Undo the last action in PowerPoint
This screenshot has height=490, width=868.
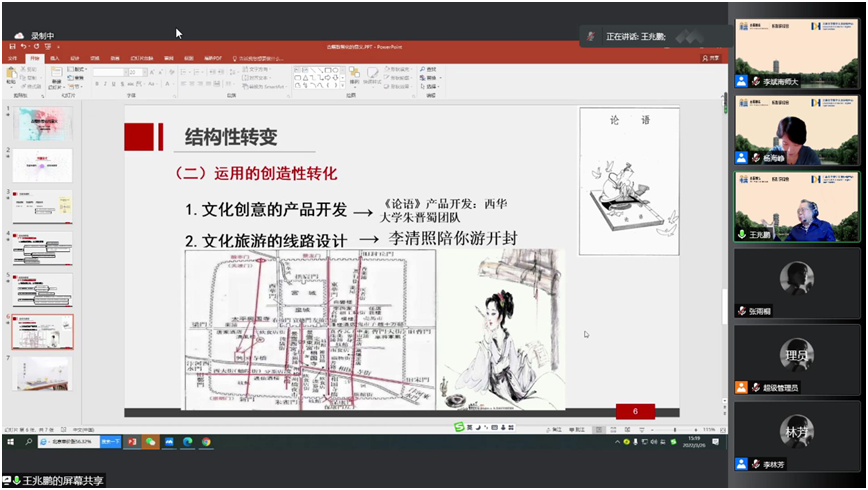23,47
